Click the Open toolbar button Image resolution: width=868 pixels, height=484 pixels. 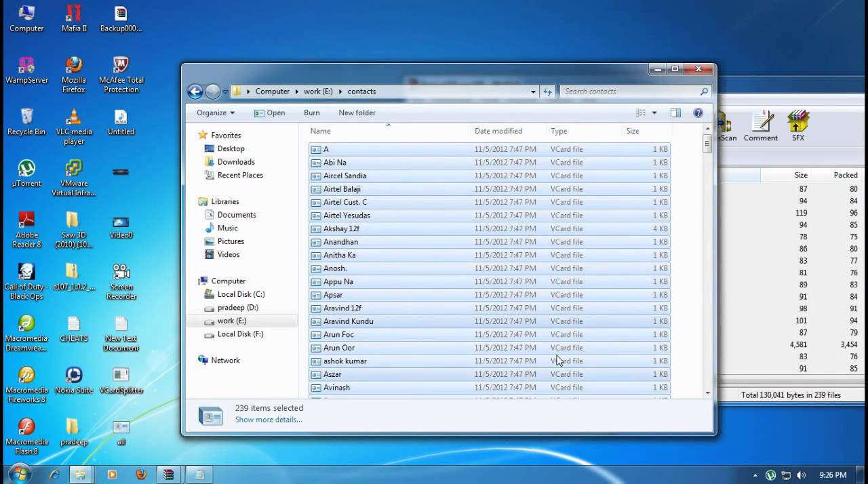pyautogui.click(x=269, y=113)
